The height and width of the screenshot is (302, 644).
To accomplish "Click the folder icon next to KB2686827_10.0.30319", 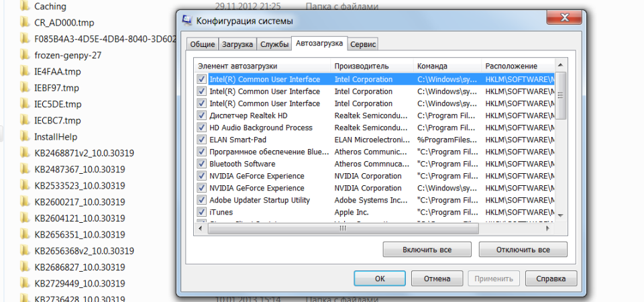I will (25, 267).
